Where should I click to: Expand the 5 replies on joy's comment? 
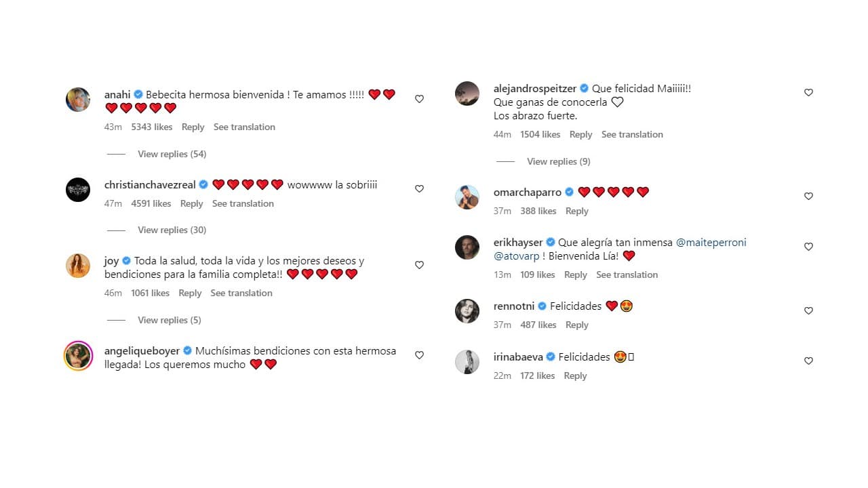coord(169,319)
